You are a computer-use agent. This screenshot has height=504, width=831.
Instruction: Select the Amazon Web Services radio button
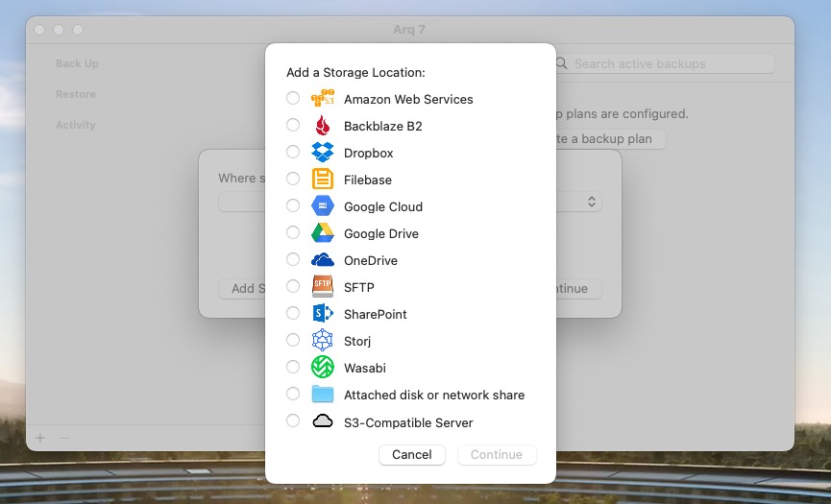point(293,98)
